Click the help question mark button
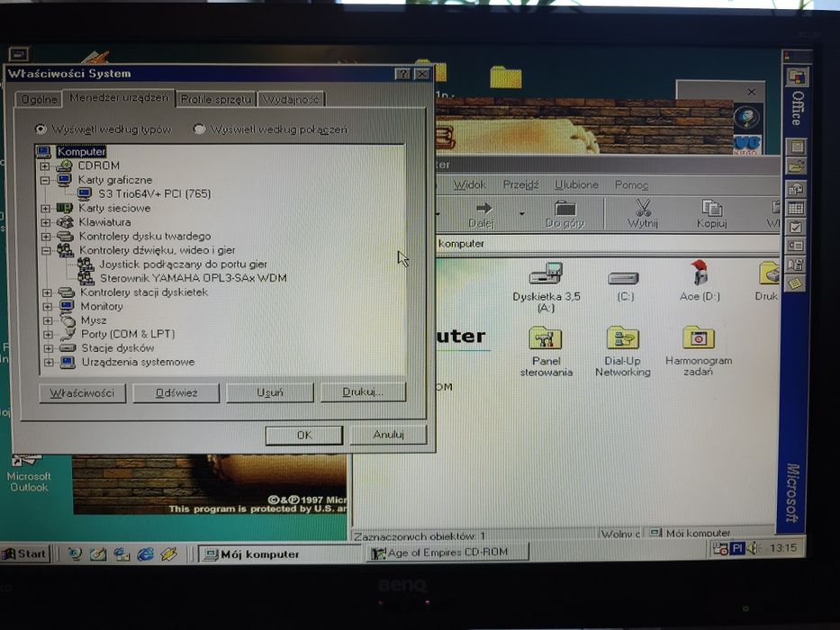 (402, 74)
